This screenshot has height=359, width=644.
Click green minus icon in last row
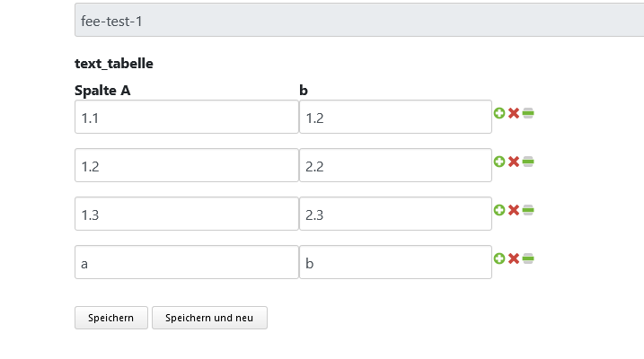[x=528, y=258]
